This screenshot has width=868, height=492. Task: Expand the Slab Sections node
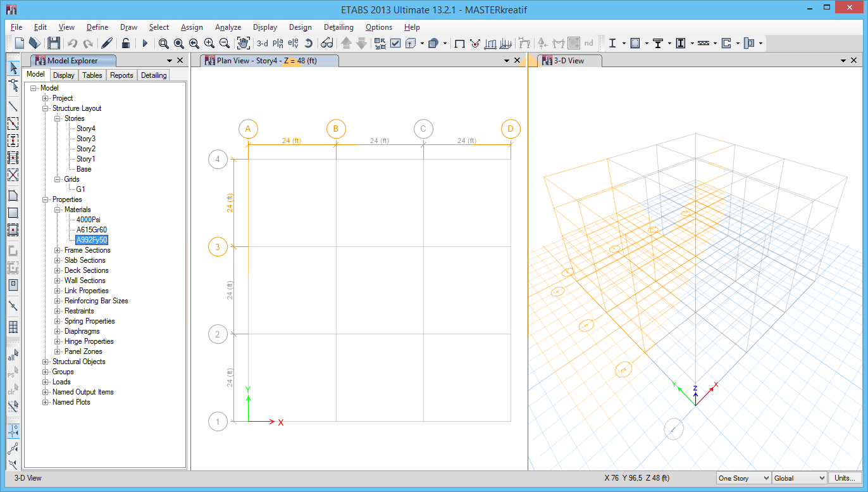[x=58, y=260]
